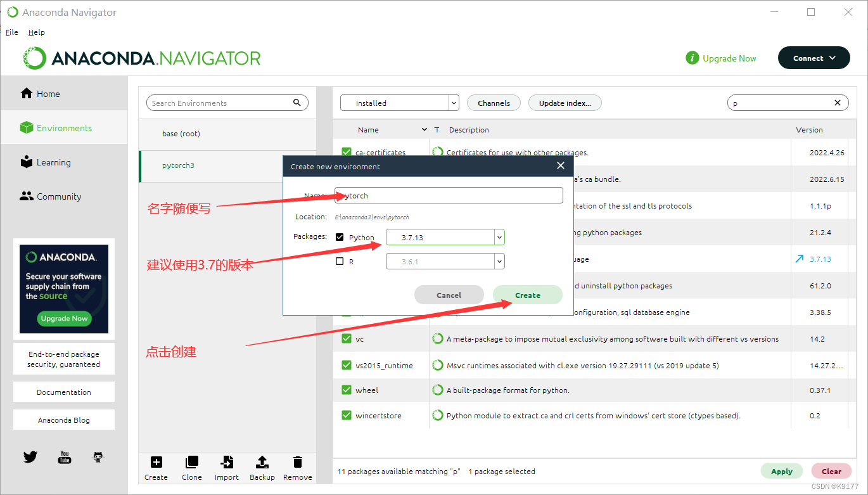Click version 14.2 of the vc package
Viewport: 868px width, 495px height.
817,339
